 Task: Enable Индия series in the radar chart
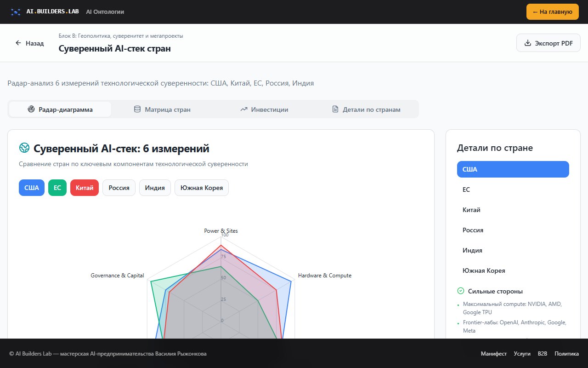pyautogui.click(x=155, y=188)
